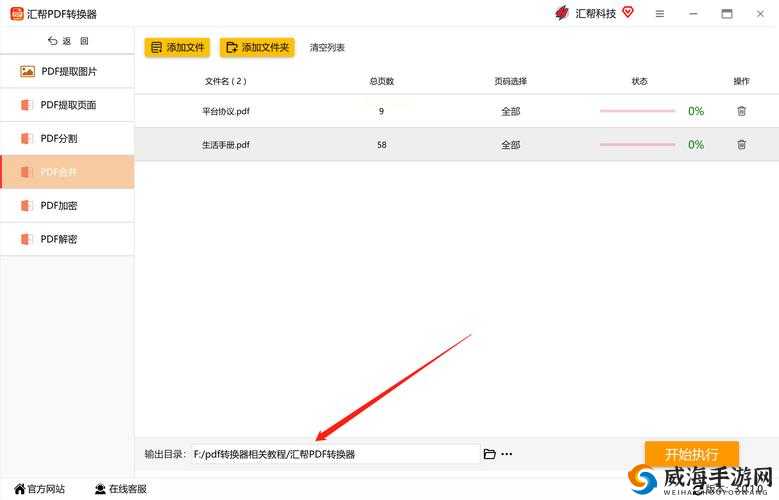Go back using the 返回 button

coord(68,41)
